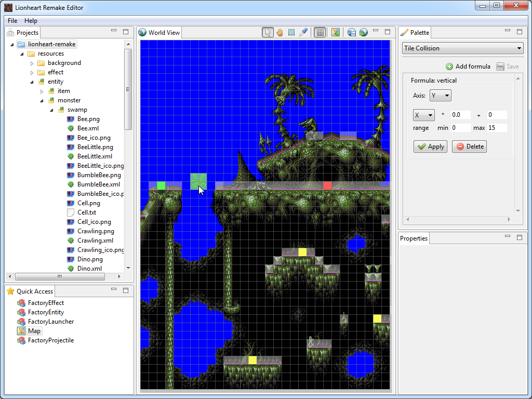Maximize the Palette panel

(520, 32)
